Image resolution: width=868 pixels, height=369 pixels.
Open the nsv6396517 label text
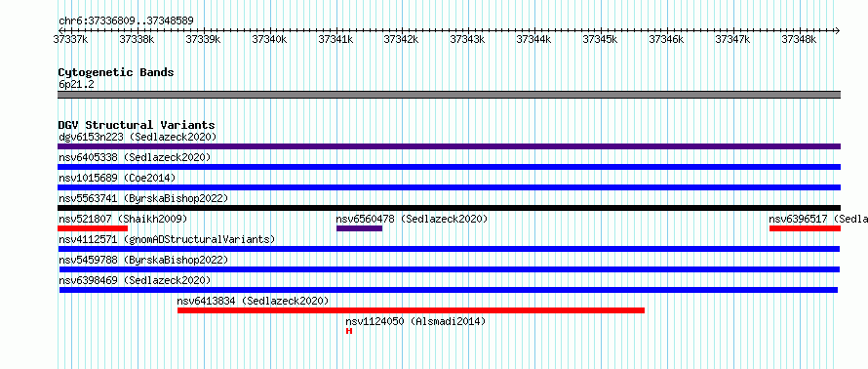[x=818, y=219]
